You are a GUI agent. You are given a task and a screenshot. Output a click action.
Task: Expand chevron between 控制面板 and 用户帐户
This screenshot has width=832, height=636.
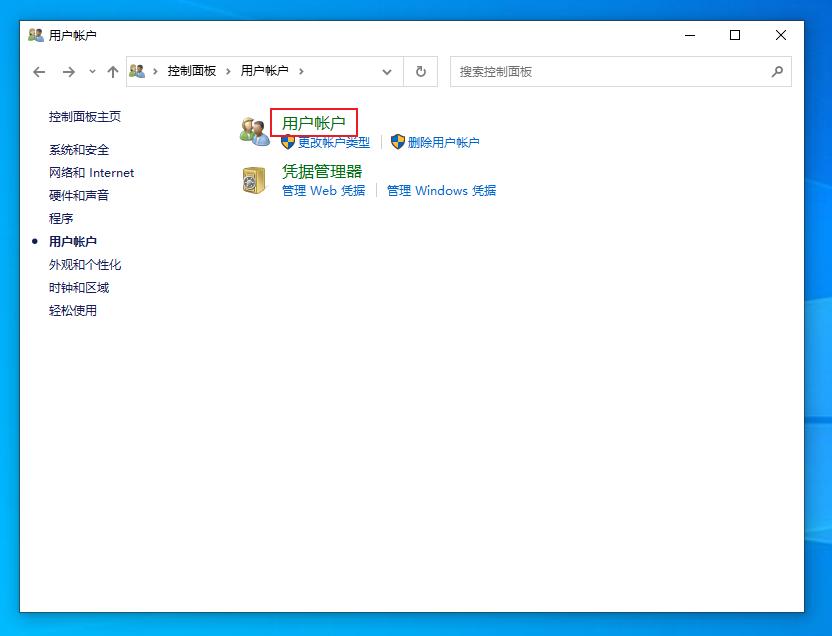click(228, 71)
